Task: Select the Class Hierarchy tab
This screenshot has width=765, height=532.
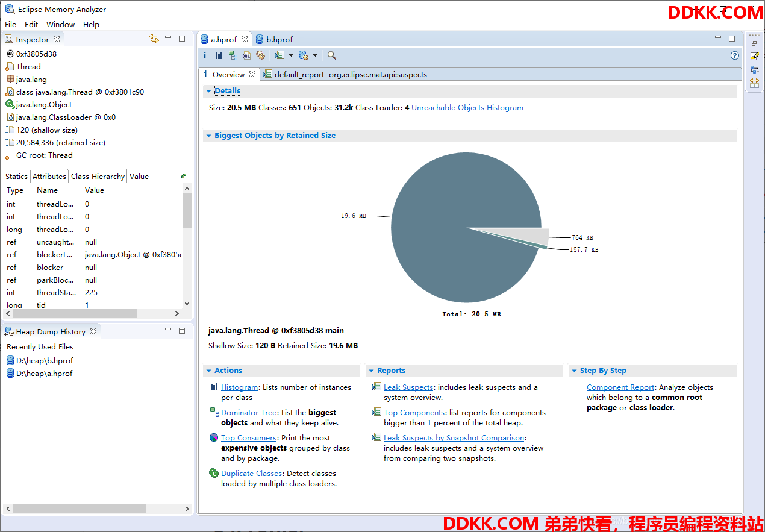Action: click(98, 177)
